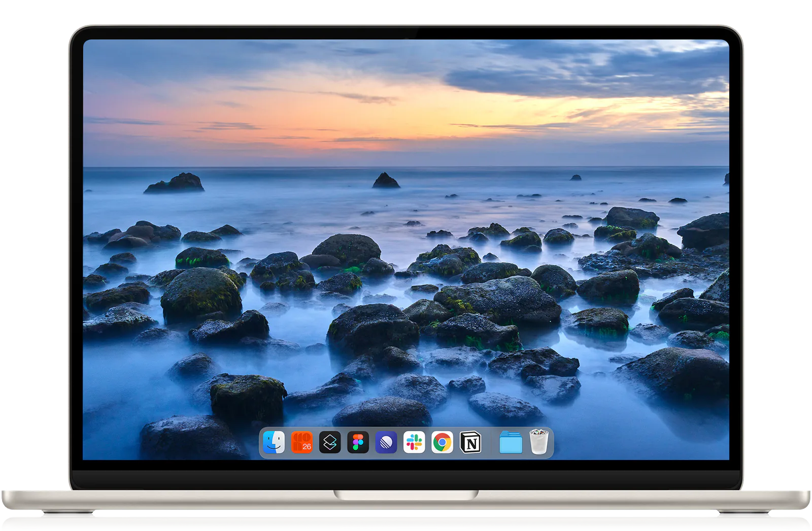Open Finder from the dock

coord(274,442)
